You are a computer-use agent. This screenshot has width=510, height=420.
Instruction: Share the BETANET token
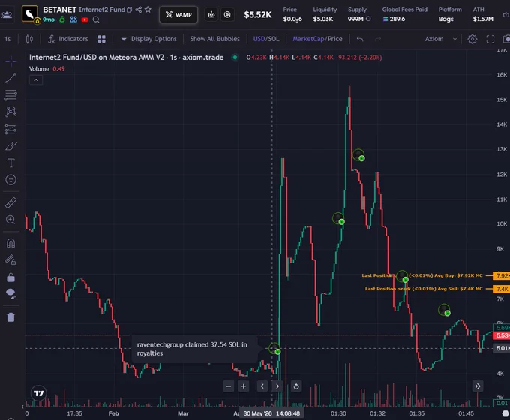[x=139, y=10]
